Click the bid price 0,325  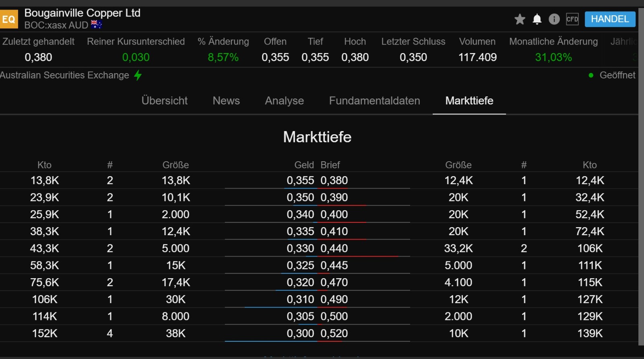[300, 265]
